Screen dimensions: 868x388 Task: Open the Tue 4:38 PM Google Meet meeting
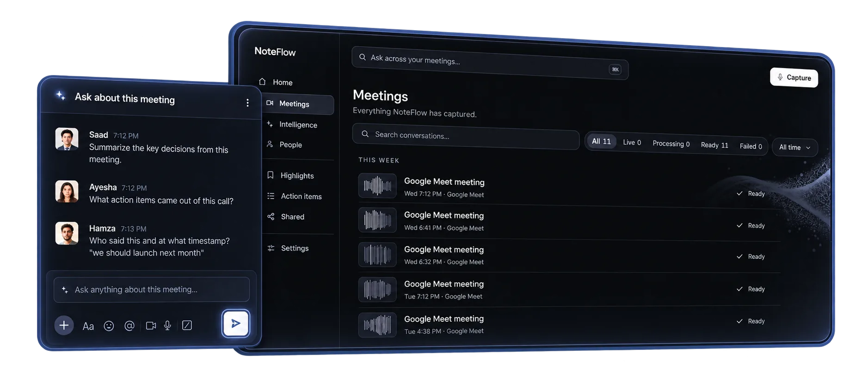point(569,324)
